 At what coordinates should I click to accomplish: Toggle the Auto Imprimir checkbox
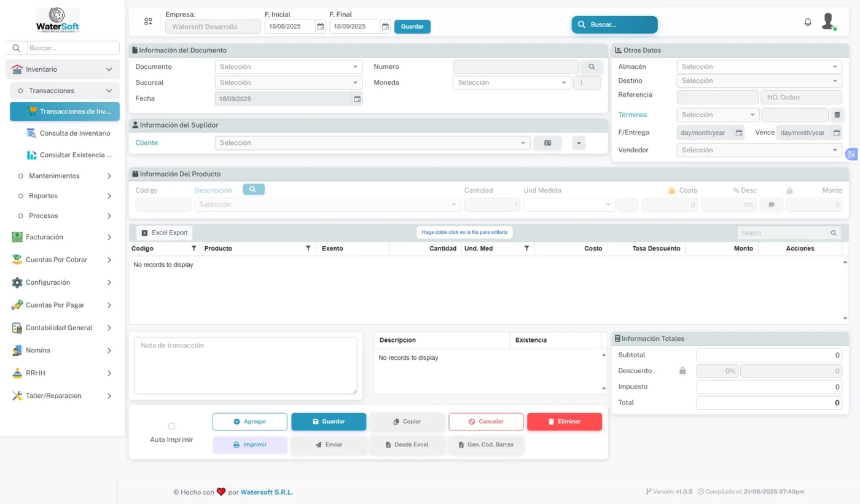[171, 426]
